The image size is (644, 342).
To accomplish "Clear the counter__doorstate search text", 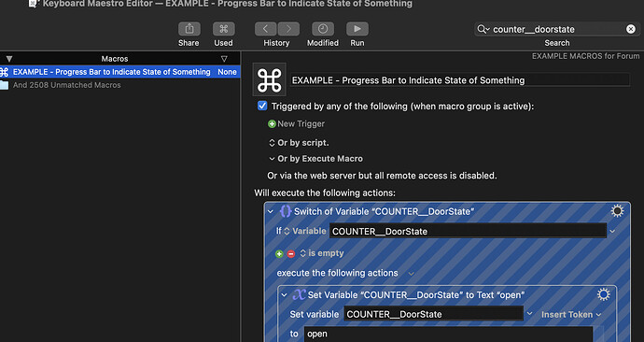I will point(630,29).
